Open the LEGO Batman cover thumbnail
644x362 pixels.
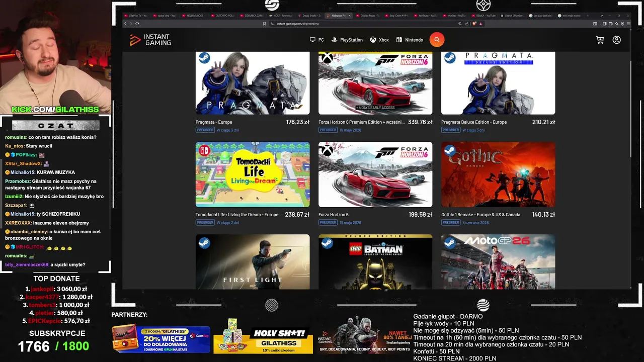point(375,261)
